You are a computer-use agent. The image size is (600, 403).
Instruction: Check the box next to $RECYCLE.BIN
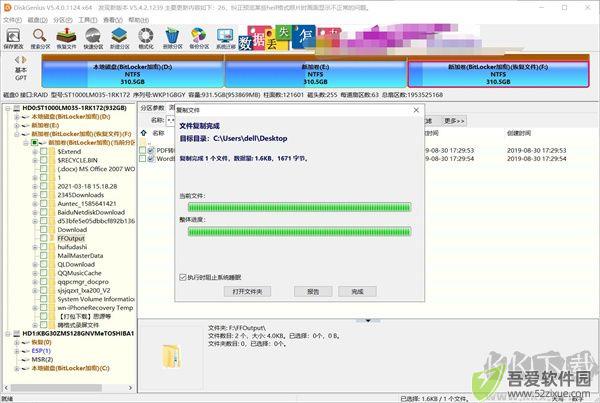[x=44, y=160]
